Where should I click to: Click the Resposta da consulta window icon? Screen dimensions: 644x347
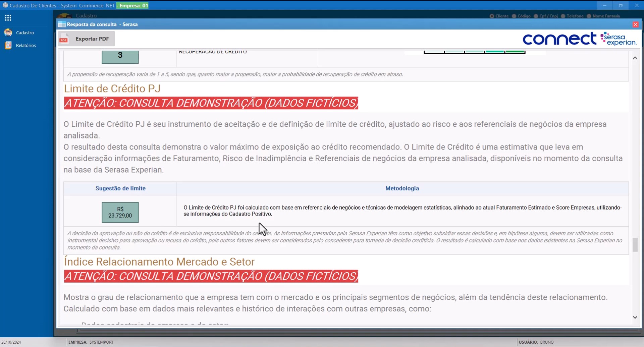[x=62, y=24]
